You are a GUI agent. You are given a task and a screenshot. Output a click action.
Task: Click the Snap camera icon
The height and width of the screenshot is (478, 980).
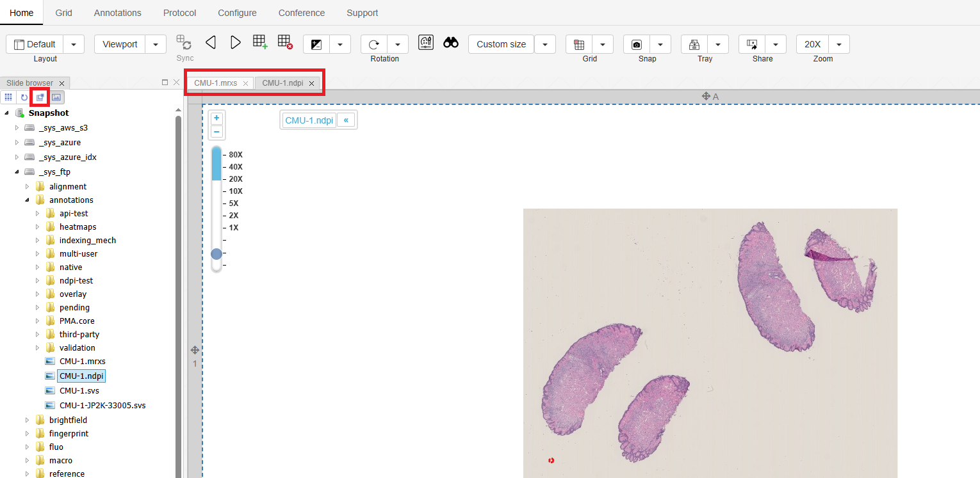tap(637, 44)
